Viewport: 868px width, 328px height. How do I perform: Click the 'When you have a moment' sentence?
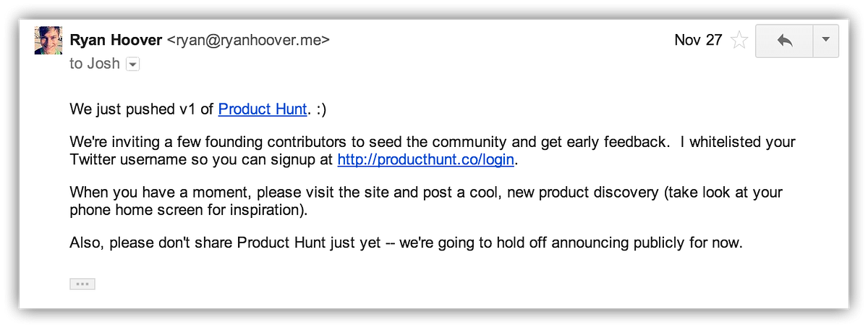[x=427, y=193]
